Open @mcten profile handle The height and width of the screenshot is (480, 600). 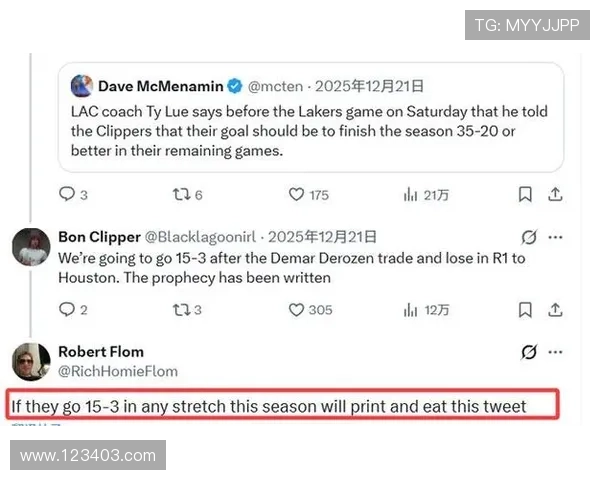pyautogui.click(x=275, y=86)
